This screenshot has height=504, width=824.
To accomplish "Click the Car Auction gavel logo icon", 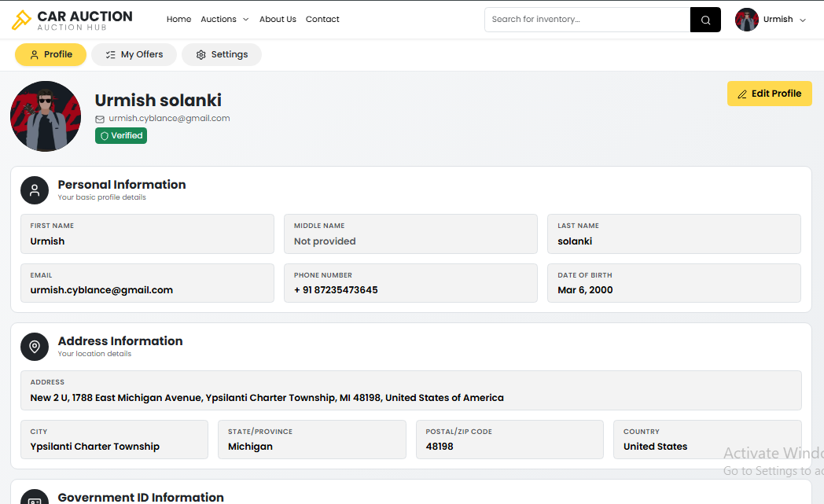I will (x=21, y=20).
